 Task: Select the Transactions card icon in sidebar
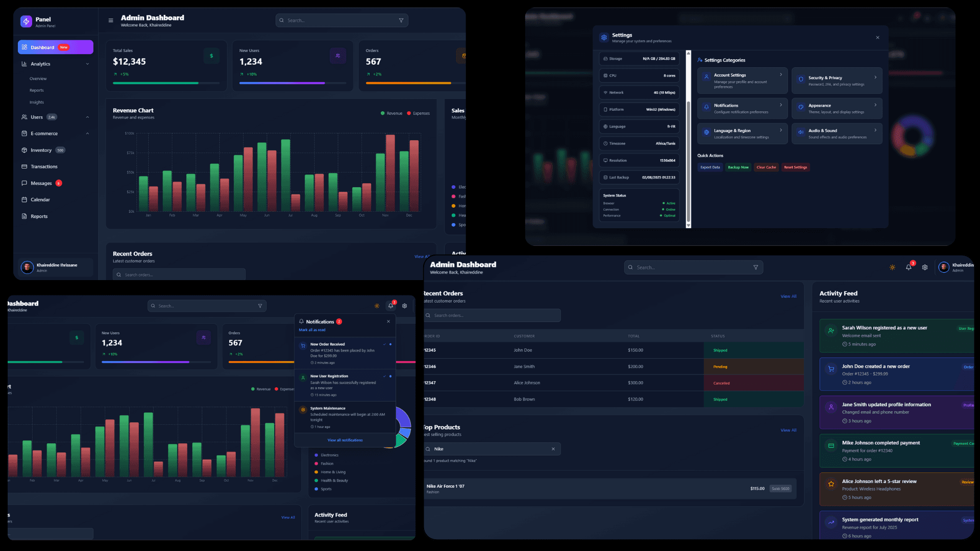tap(24, 166)
